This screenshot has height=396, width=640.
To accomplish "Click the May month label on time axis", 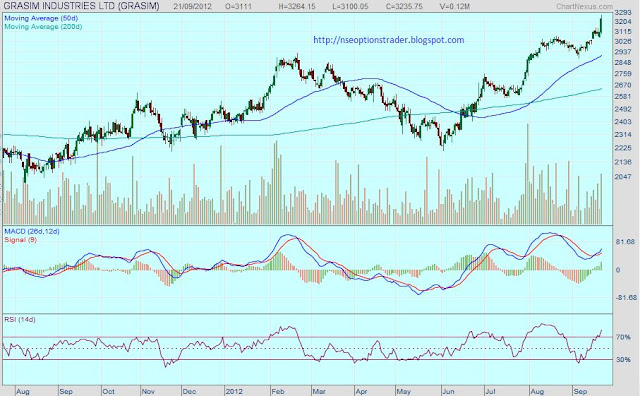I will (x=404, y=392).
